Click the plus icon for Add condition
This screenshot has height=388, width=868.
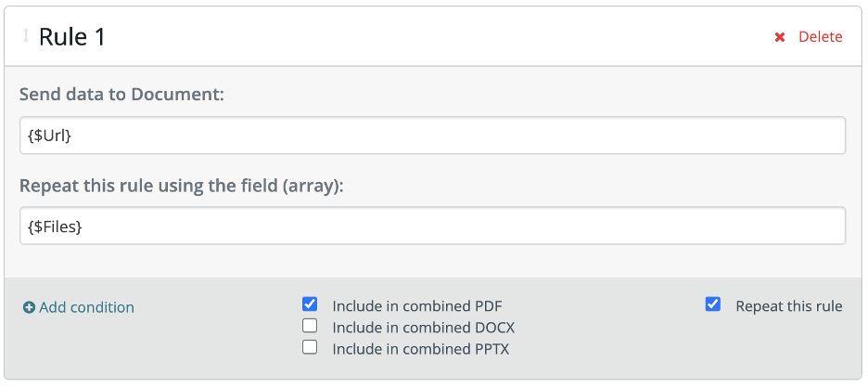click(29, 307)
